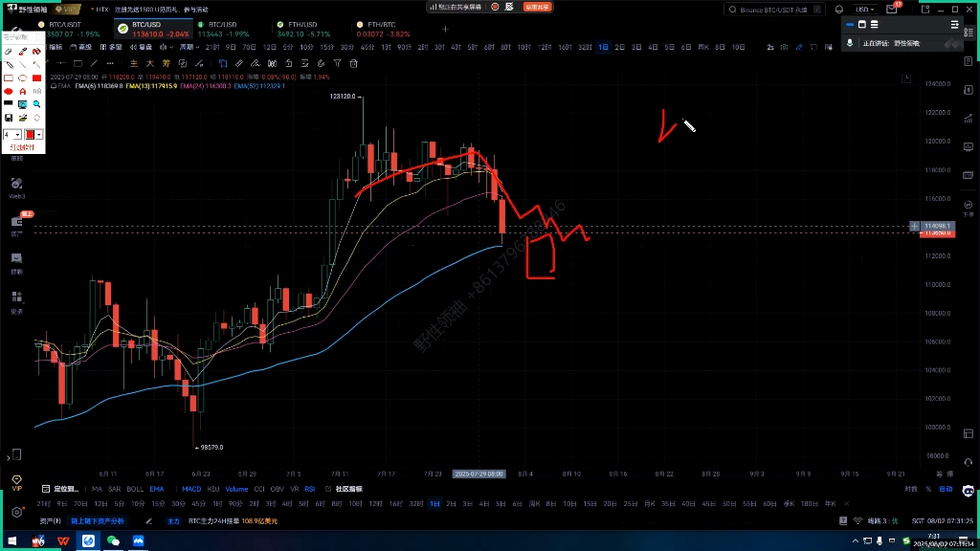Image resolution: width=980 pixels, height=551 pixels.
Task: Toggle the OBV sub-indicator
Action: pyautogui.click(x=277, y=489)
